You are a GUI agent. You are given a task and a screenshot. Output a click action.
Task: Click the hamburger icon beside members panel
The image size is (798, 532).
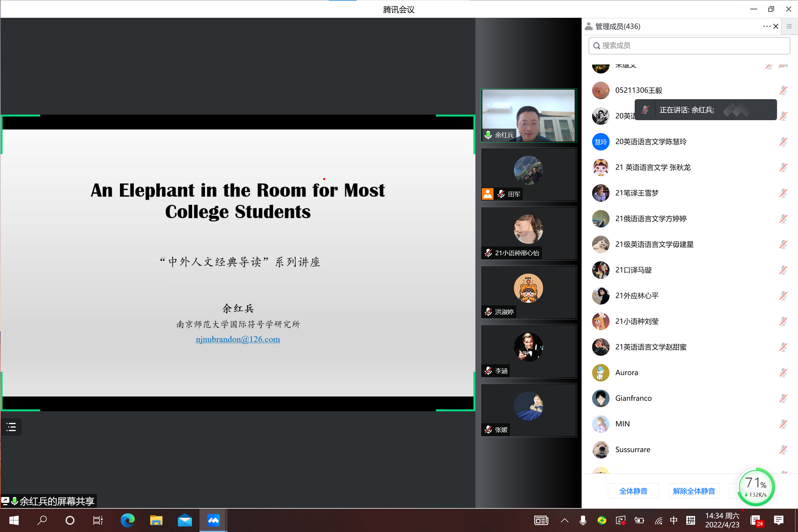coord(789,27)
